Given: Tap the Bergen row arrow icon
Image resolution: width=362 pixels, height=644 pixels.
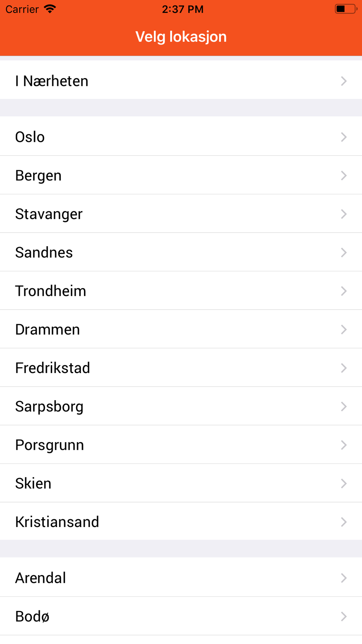Looking at the screenshot, I should (x=344, y=176).
